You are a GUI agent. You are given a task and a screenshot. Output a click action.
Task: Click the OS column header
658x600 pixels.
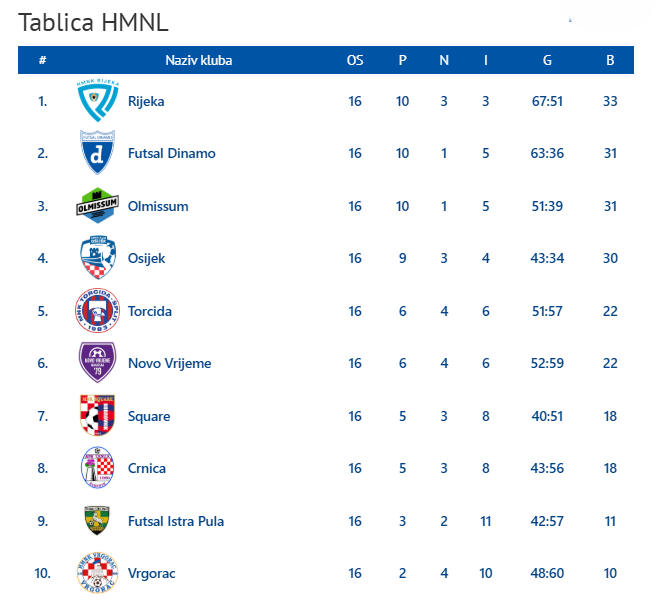click(x=355, y=60)
